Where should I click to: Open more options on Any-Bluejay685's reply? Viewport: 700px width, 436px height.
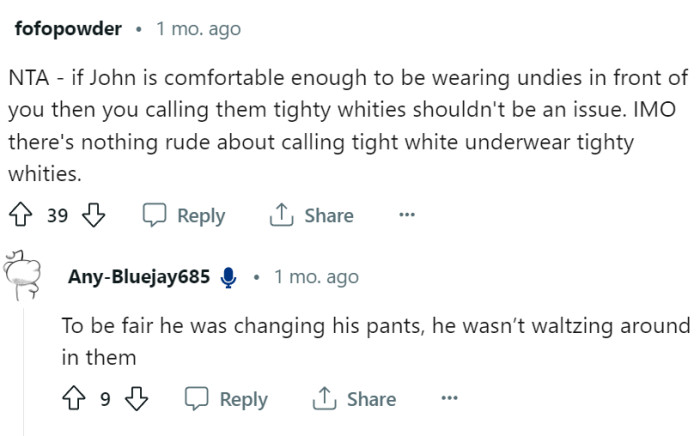click(448, 399)
